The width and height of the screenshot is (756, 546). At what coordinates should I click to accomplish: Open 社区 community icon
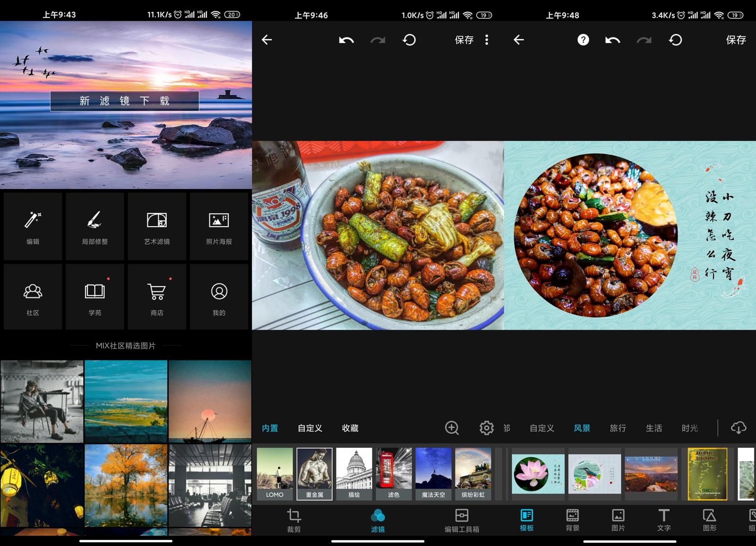(33, 297)
